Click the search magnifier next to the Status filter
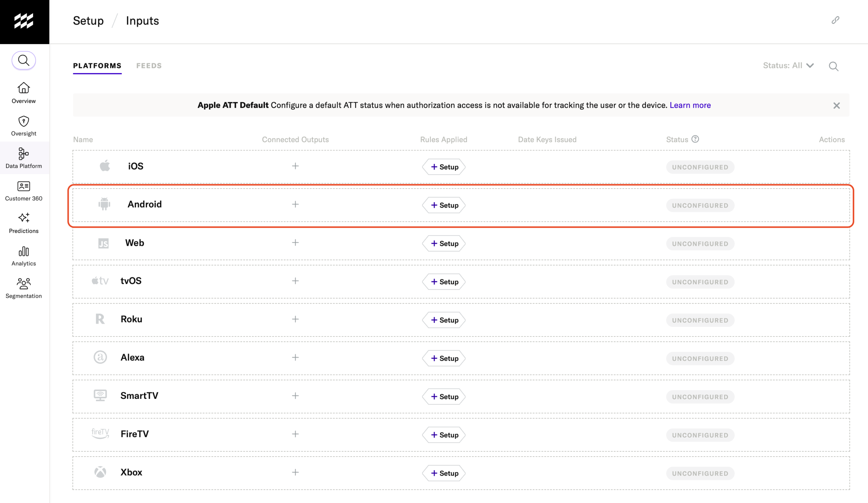 [833, 66]
